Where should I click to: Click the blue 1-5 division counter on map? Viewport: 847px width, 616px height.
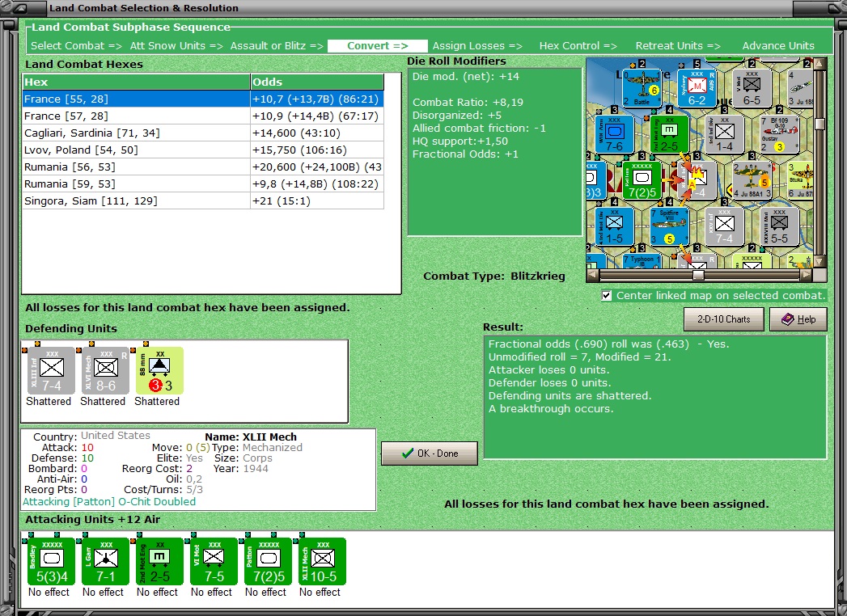click(x=614, y=227)
